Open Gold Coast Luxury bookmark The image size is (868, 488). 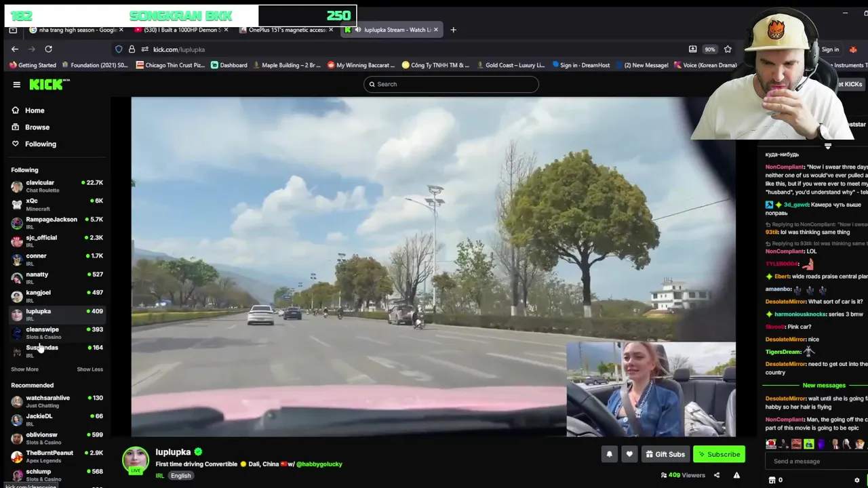(511, 65)
